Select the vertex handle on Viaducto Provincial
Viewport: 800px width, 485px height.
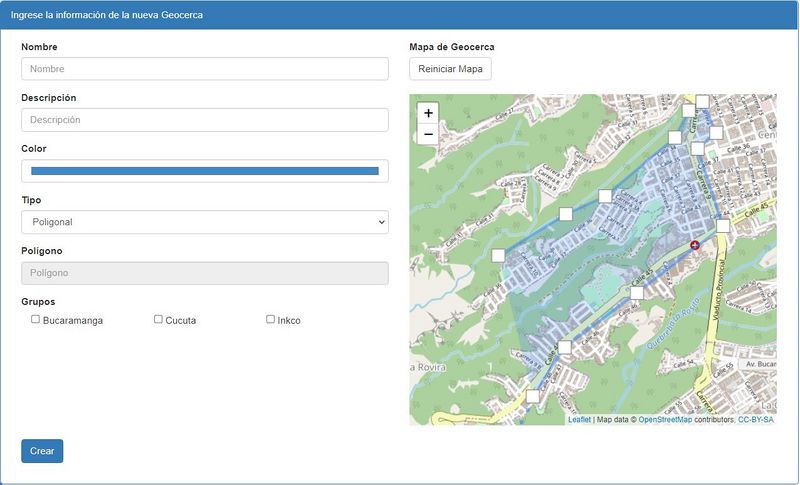click(723, 226)
